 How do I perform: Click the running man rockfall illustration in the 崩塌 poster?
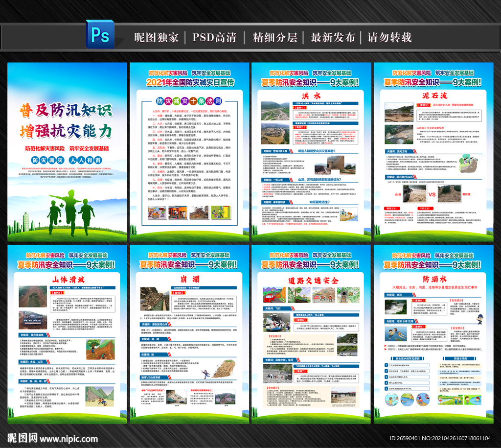(219, 369)
